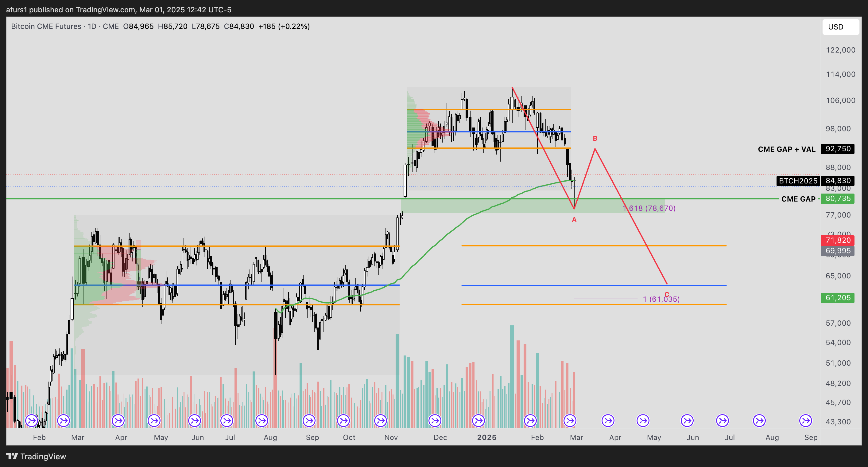868x467 pixels.
Task: Click the red 'B' wave label
Action: (x=595, y=138)
